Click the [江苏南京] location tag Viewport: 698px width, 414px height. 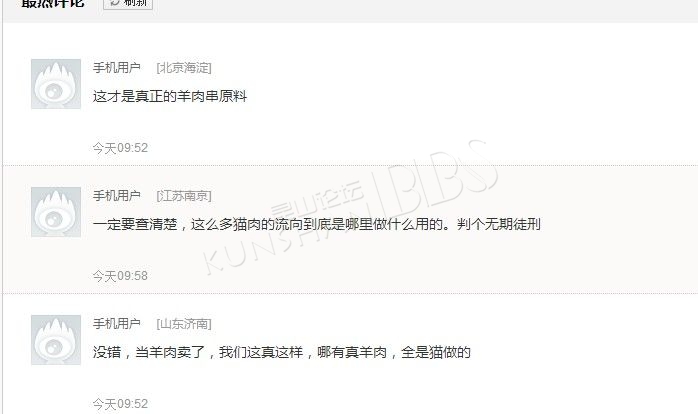[x=184, y=196]
